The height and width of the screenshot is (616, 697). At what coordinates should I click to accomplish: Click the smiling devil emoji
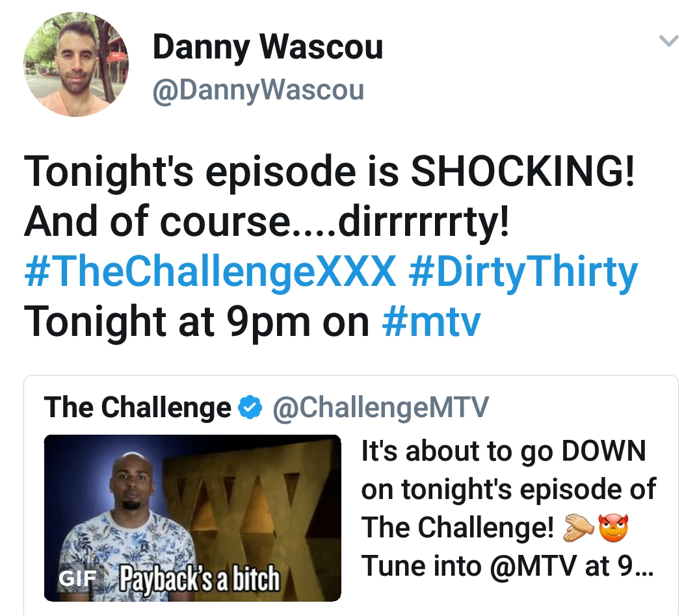pyautogui.click(x=613, y=528)
